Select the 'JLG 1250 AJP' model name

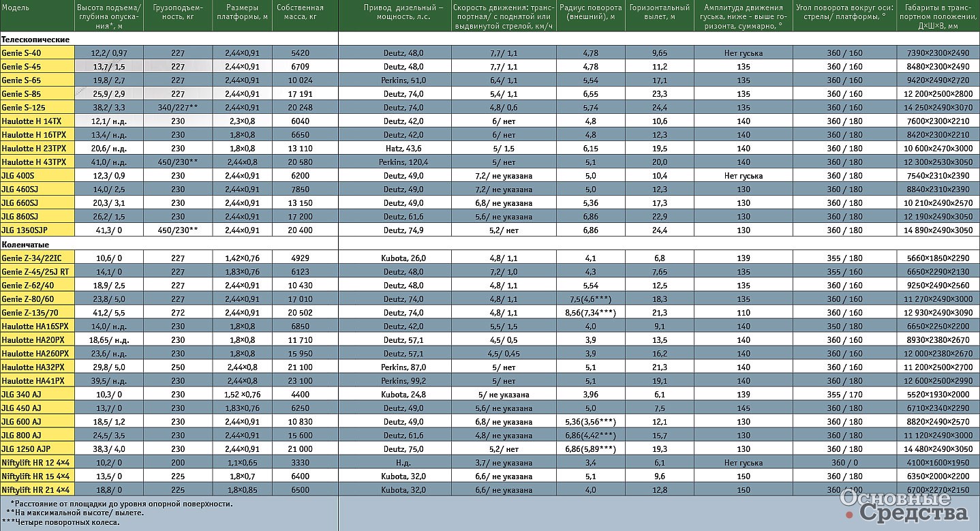(x=25, y=449)
